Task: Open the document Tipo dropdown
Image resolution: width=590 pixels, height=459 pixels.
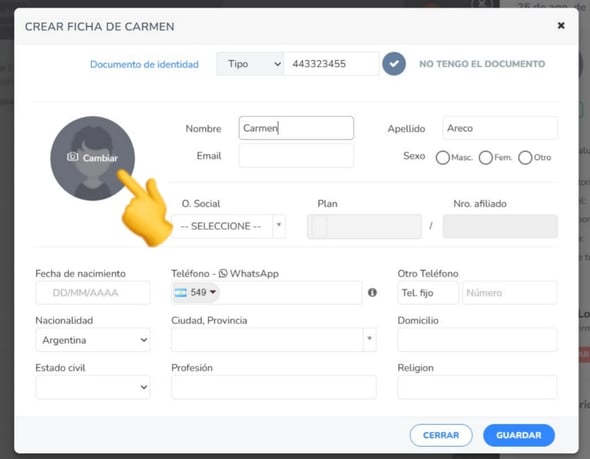Action: [250, 64]
